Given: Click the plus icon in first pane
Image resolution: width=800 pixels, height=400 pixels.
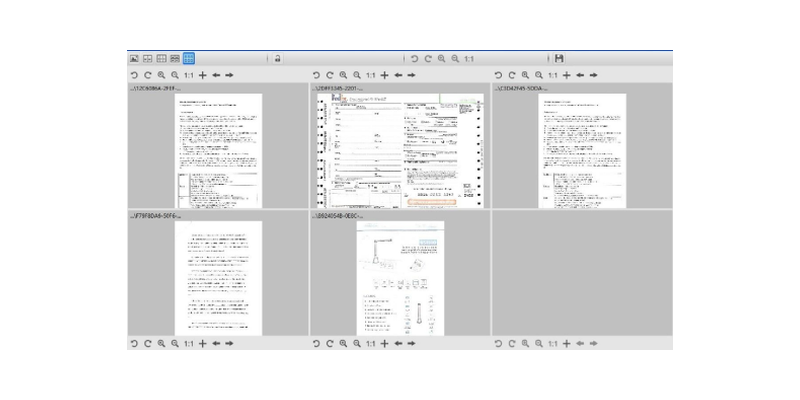Looking at the screenshot, I should [203, 75].
